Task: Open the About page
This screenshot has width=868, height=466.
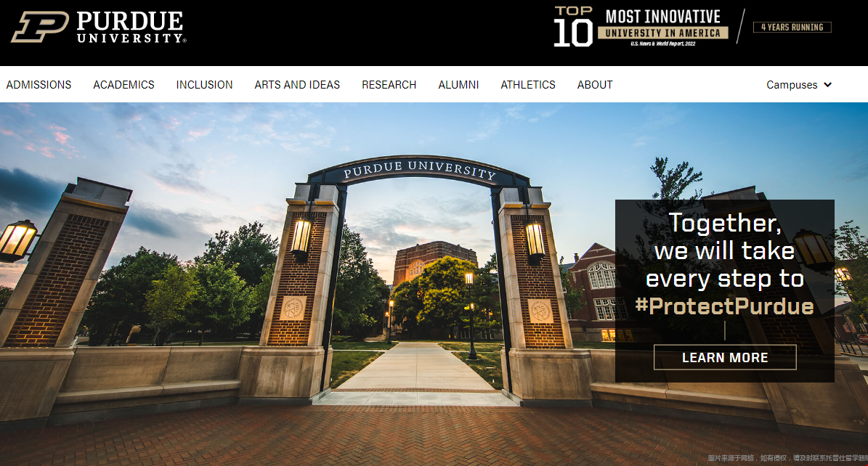Action: (595, 85)
